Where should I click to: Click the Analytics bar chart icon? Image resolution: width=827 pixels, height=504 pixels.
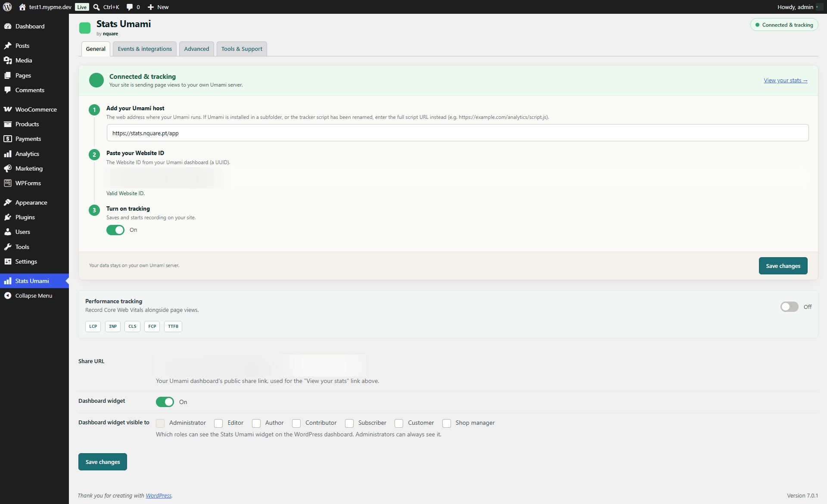[8, 154]
